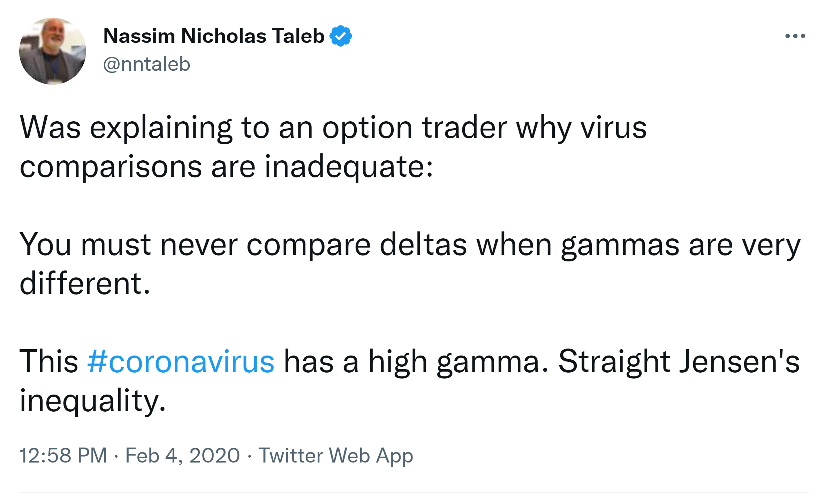This screenshot has width=825, height=504.
Task: Click the line starting "You must never compare"
Action: click(x=410, y=245)
